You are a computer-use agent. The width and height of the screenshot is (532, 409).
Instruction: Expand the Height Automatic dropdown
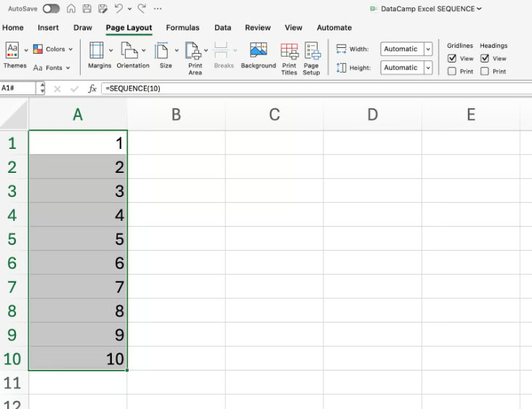427,68
